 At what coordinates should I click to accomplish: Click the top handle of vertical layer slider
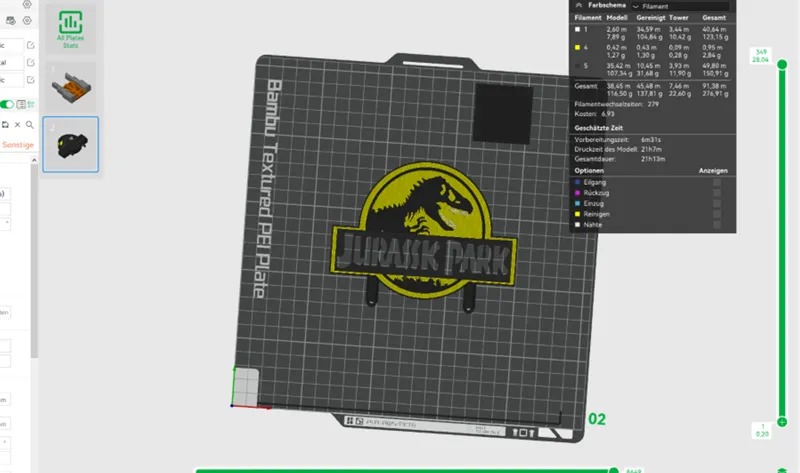(x=782, y=65)
